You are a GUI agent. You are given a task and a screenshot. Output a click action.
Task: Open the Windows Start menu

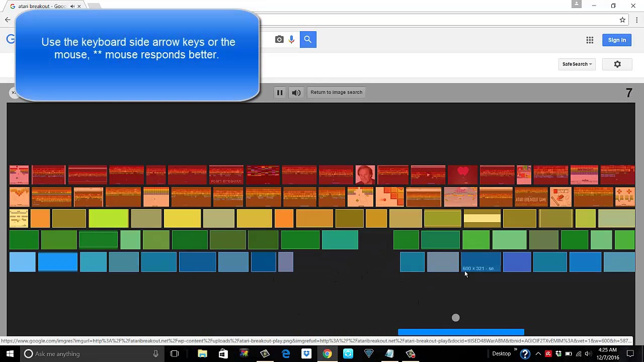coord(10,354)
